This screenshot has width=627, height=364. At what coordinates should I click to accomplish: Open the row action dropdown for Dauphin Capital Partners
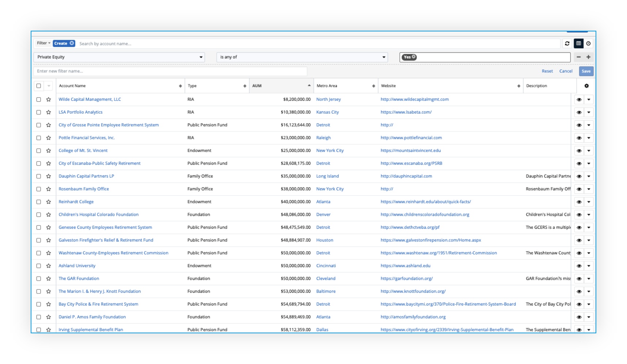589,176
